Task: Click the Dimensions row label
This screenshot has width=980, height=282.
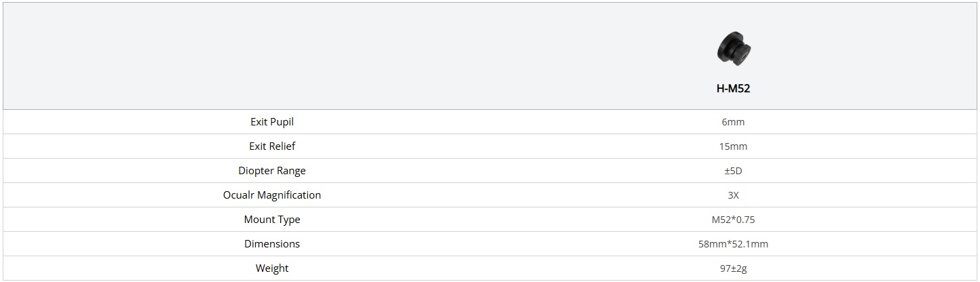Action: tap(272, 244)
